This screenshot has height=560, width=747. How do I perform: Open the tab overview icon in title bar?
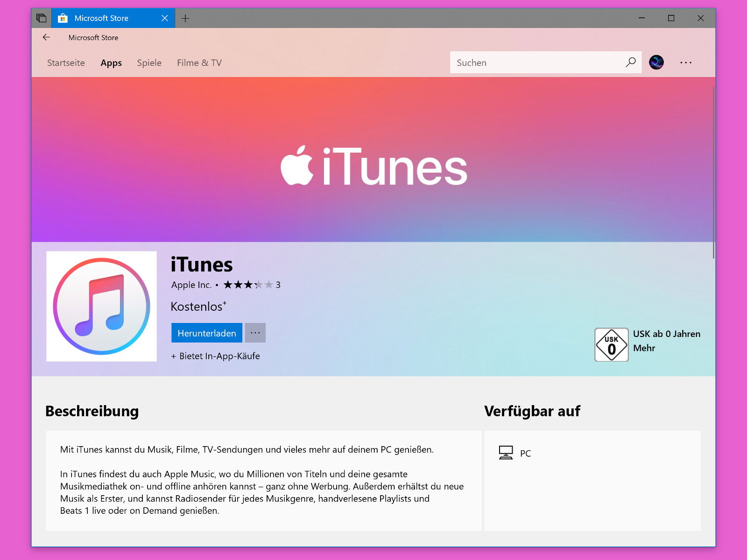click(42, 18)
